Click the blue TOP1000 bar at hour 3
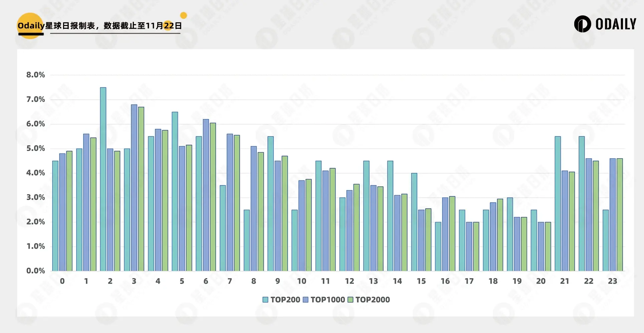The width and height of the screenshot is (644, 333). coord(134,187)
